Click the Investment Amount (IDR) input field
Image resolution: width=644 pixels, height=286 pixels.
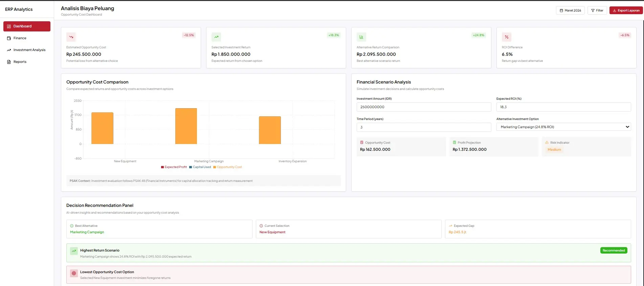click(424, 107)
